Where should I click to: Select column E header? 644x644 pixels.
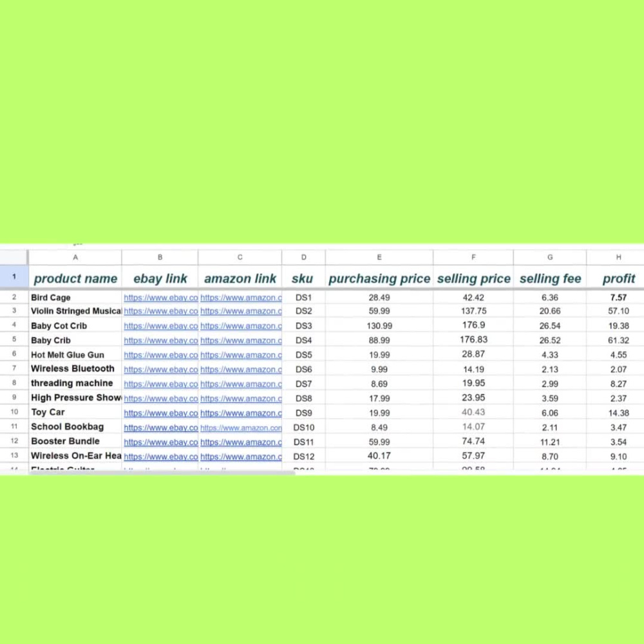coord(379,257)
